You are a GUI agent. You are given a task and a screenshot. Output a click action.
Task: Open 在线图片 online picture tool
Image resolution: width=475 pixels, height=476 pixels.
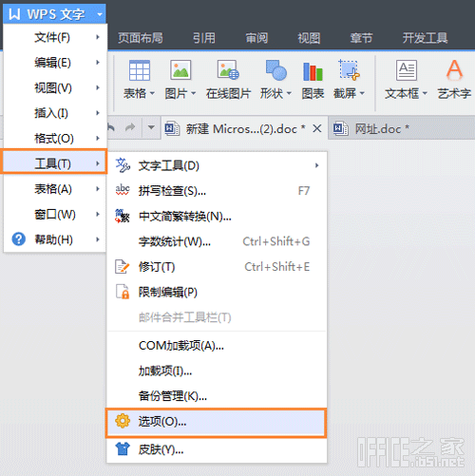[x=228, y=70]
